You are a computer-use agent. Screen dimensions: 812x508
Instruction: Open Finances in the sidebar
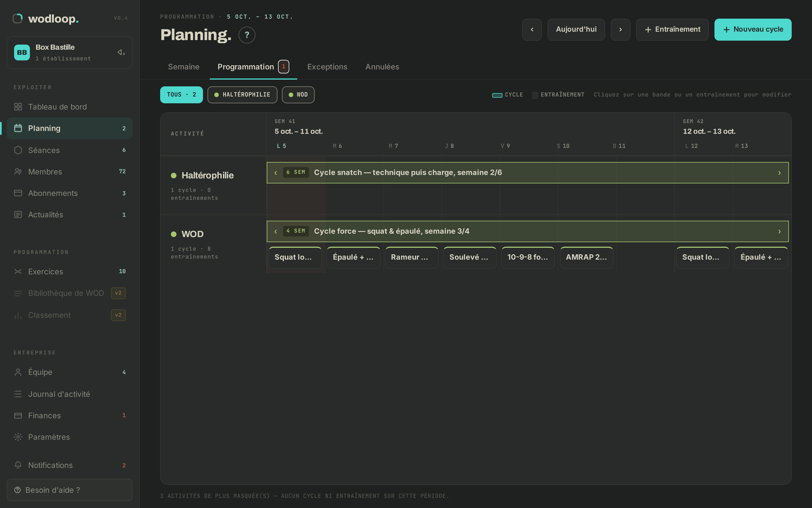[x=69, y=416]
